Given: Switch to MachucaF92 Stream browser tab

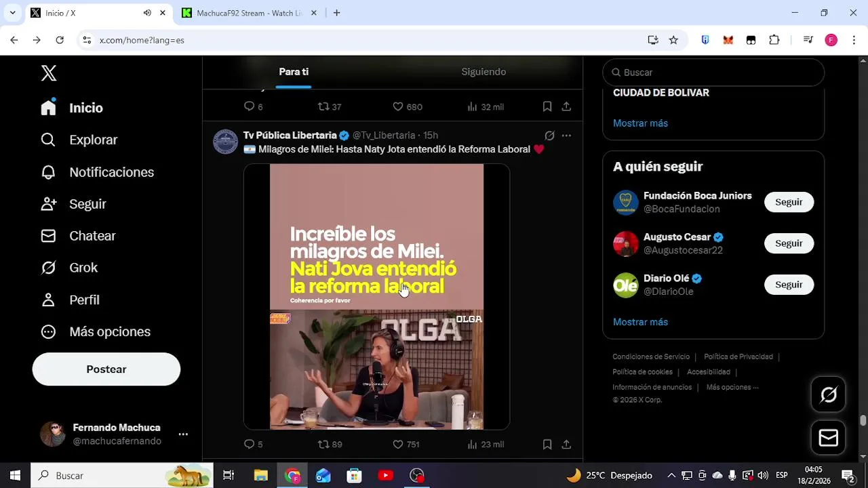Looking at the screenshot, I should 250,13.
